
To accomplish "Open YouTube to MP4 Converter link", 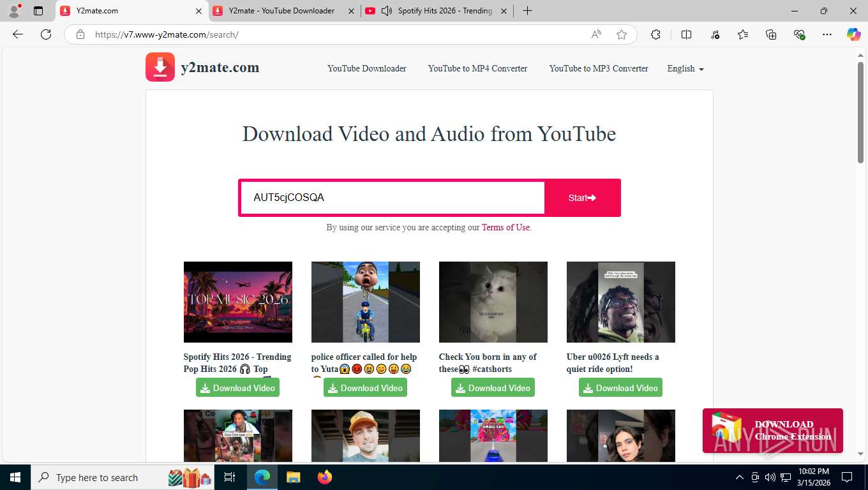I will coord(477,68).
